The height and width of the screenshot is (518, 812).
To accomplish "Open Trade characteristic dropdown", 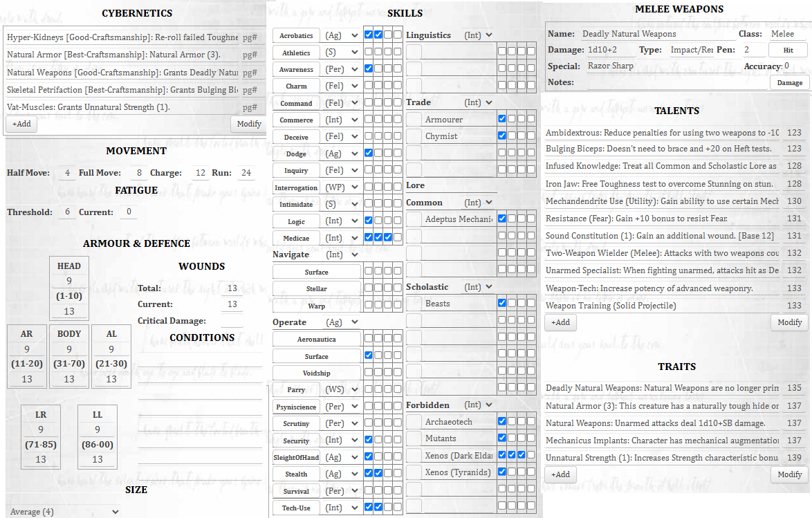I will pos(477,102).
